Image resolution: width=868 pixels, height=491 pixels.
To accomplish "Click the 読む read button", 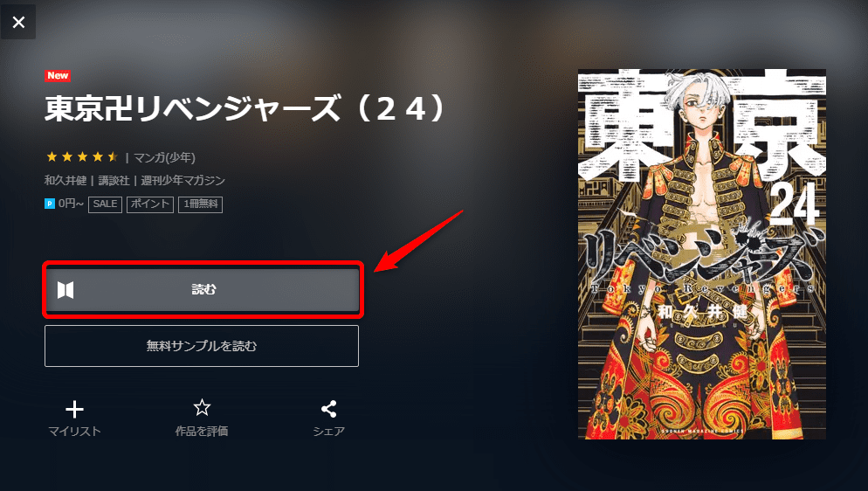I will click(x=202, y=289).
